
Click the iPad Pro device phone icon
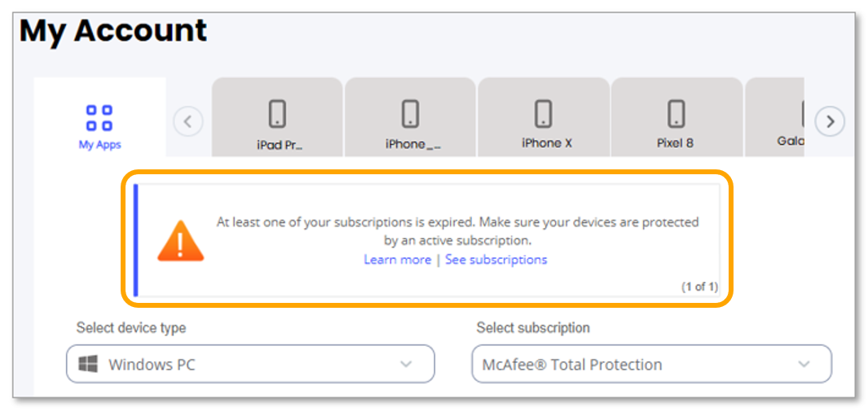click(x=277, y=114)
